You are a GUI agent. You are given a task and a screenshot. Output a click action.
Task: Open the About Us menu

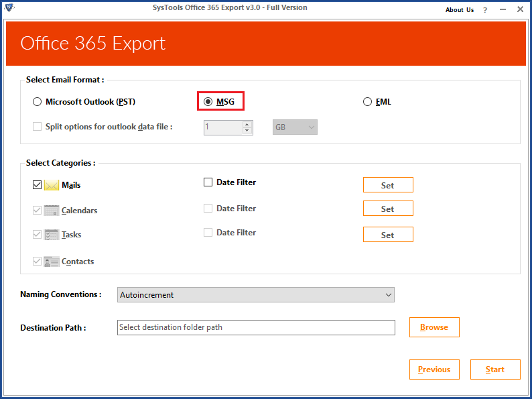coord(460,10)
